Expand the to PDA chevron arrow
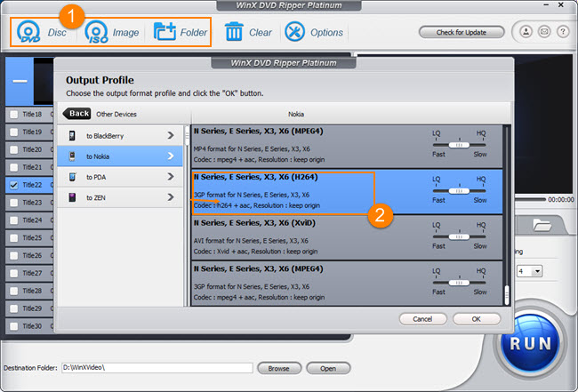The width and height of the screenshot is (578, 392). click(171, 177)
